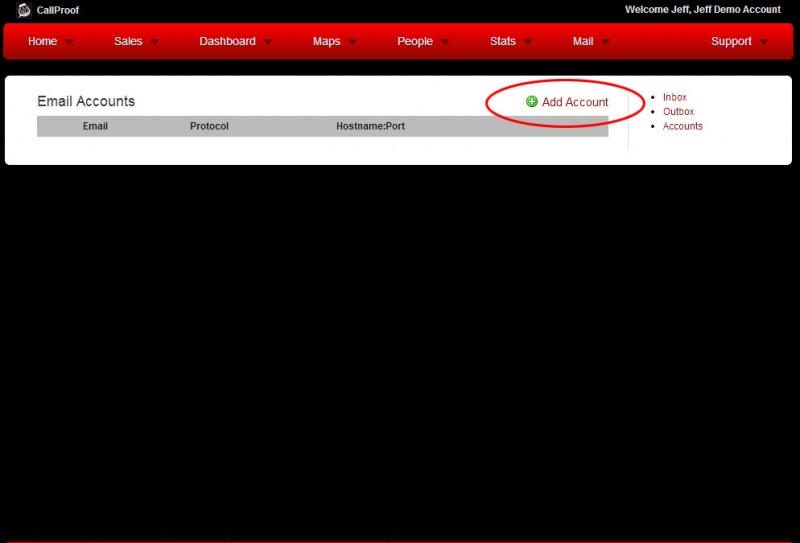Open the People menu

tap(415, 41)
